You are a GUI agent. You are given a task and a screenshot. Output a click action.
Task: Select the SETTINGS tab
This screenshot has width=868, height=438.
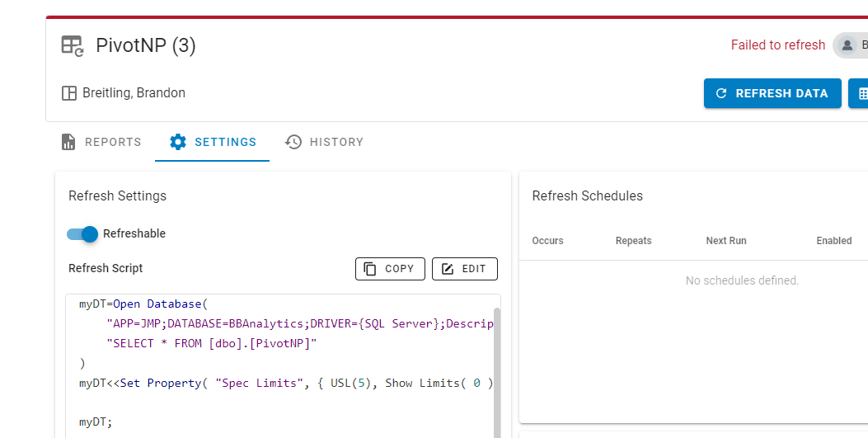coord(213,142)
